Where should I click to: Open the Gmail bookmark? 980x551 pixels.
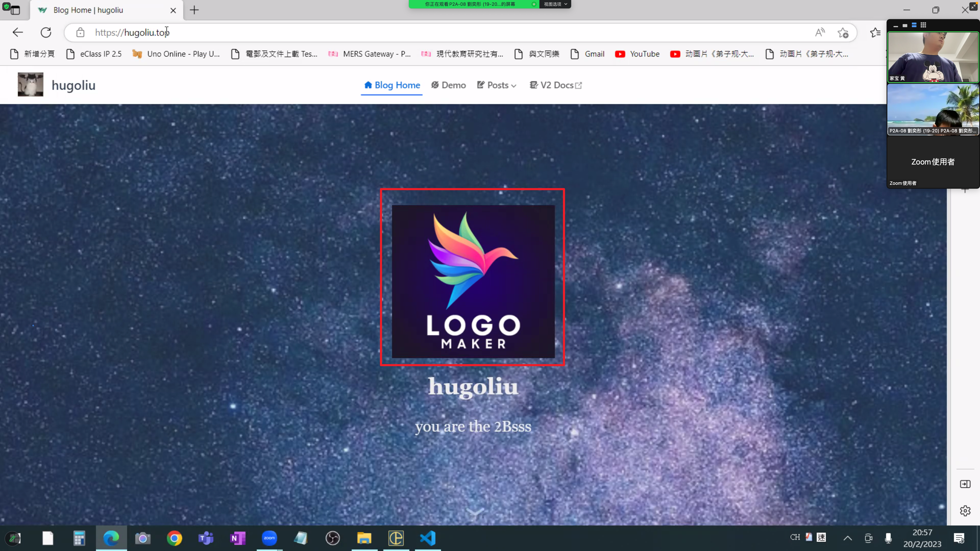[587, 54]
